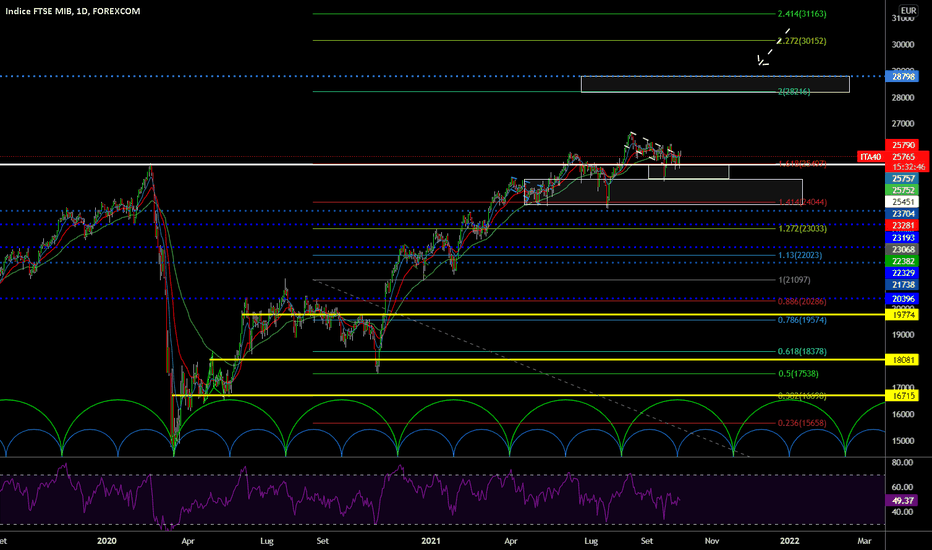Click the 27000 price axis tick

point(902,124)
